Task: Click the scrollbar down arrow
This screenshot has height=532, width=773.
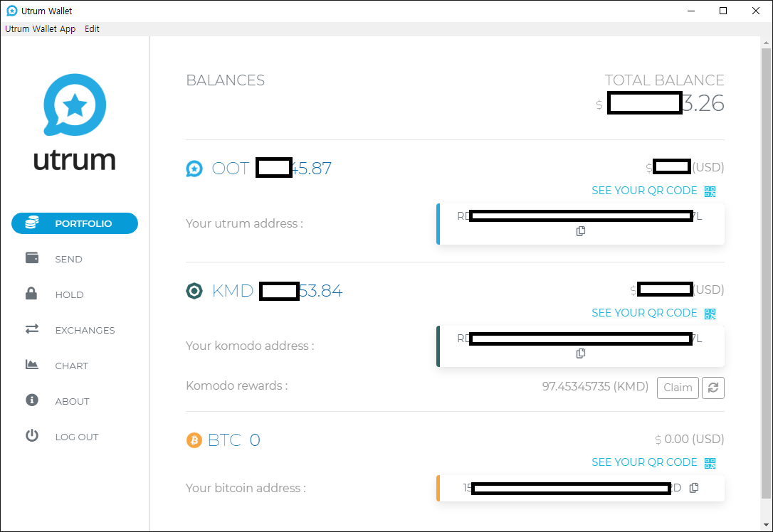Action: [766, 525]
